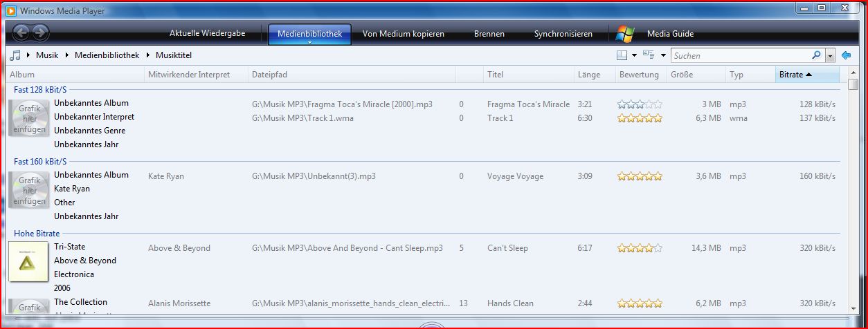
Task: Click the magnifier search icon
Action: tap(817, 55)
